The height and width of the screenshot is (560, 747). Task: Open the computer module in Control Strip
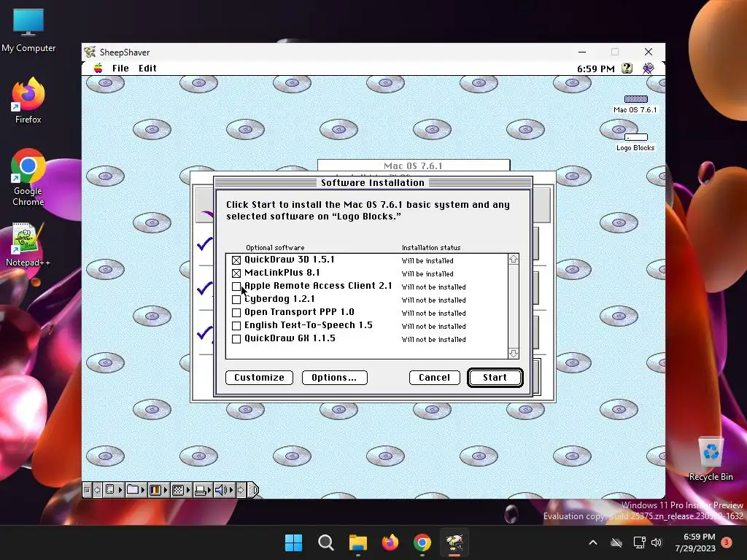[113, 490]
